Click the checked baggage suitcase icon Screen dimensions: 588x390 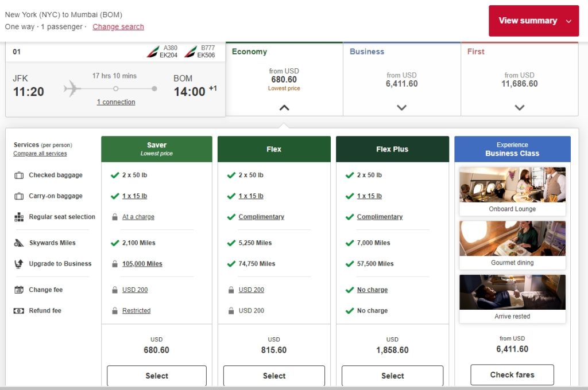click(x=19, y=175)
